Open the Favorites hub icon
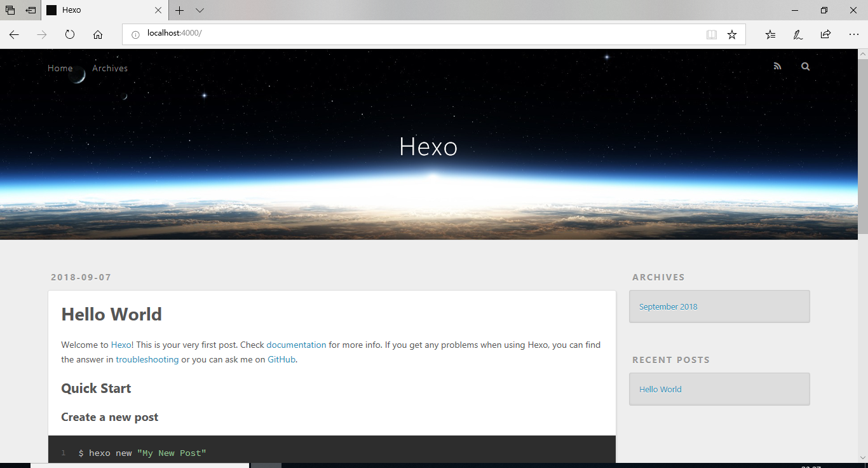The image size is (868, 468). coord(770,34)
